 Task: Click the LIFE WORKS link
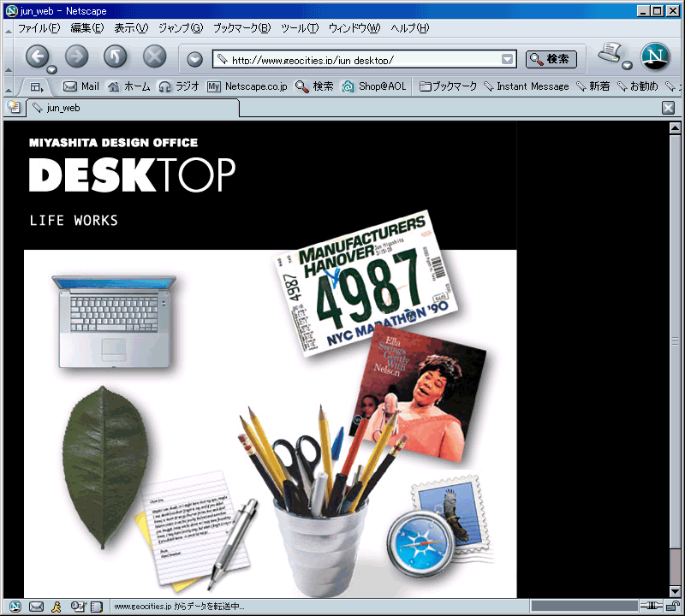pos(74,221)
